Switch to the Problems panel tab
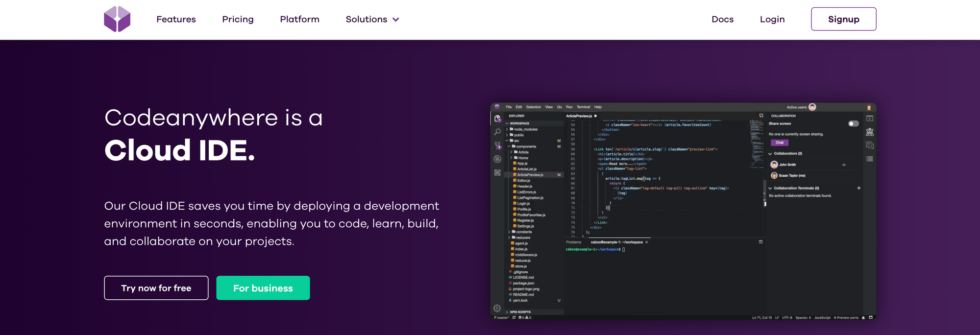 [x=574, y=242]
